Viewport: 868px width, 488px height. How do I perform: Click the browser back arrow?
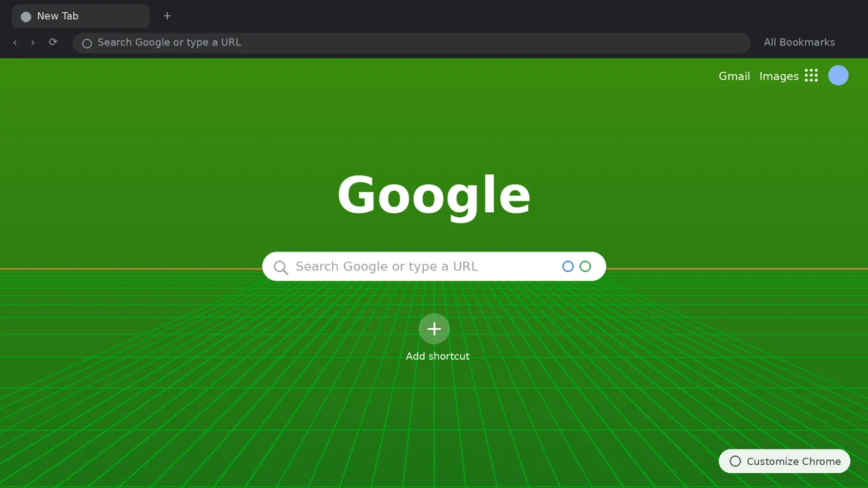[x=15, y=42]
